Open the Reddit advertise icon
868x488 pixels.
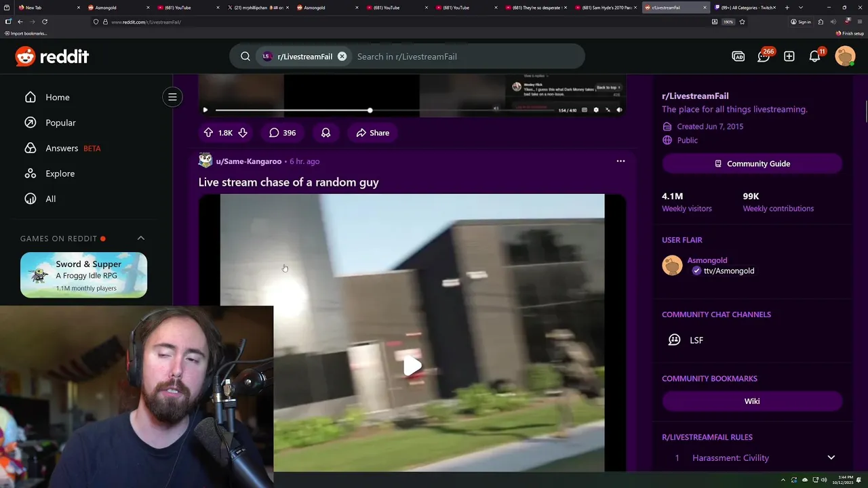coord(738,56)
